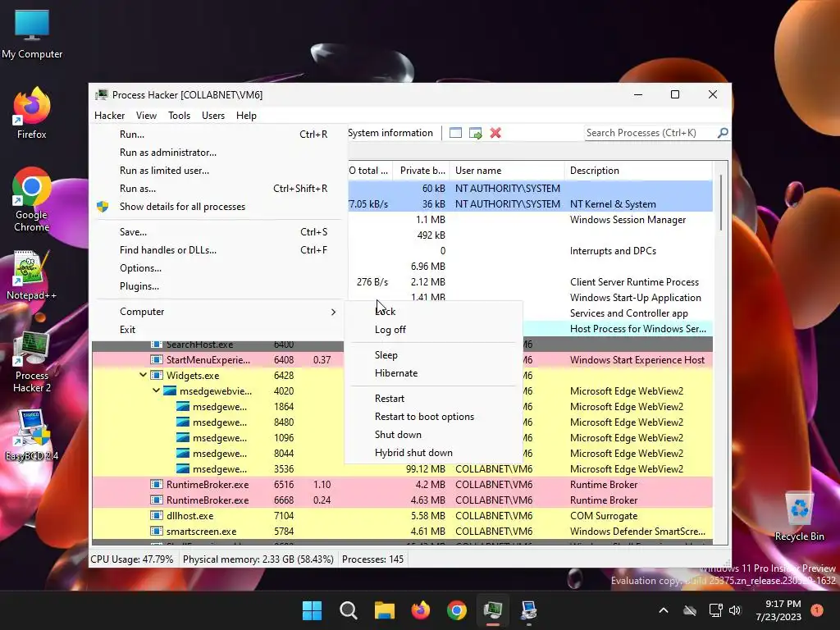Viewport: 840px width, 630px height.
Task: Show hidden tray icons chevron
Action: 663,610
